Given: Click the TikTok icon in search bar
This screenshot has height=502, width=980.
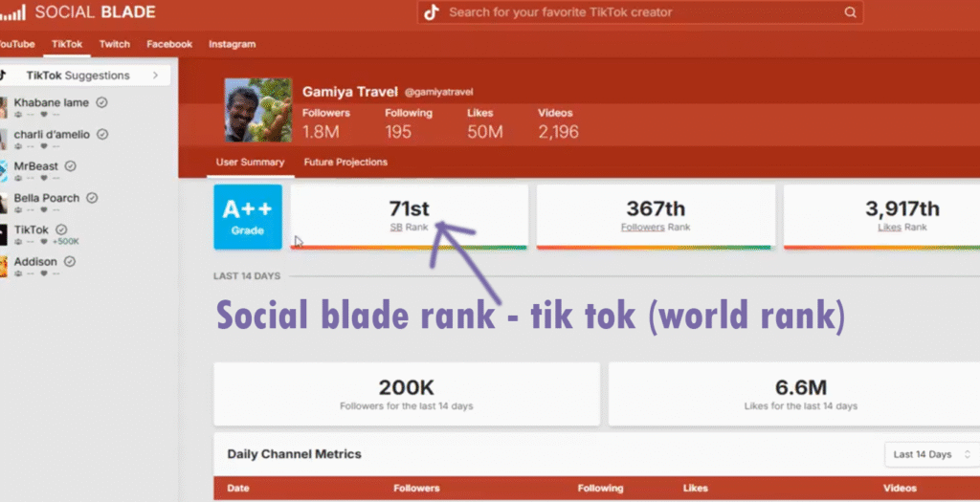Looking at the screenshot, I should click(x=432, y=12).
